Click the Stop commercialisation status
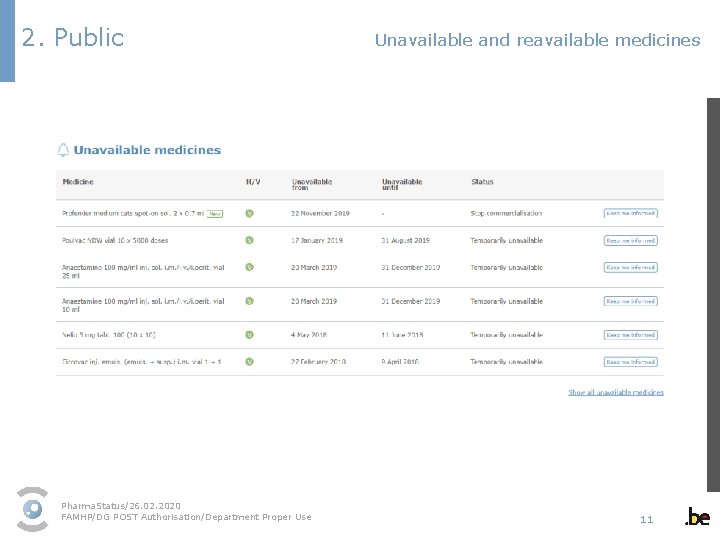The height and width of the screenshot is (540, 720). 506,213
